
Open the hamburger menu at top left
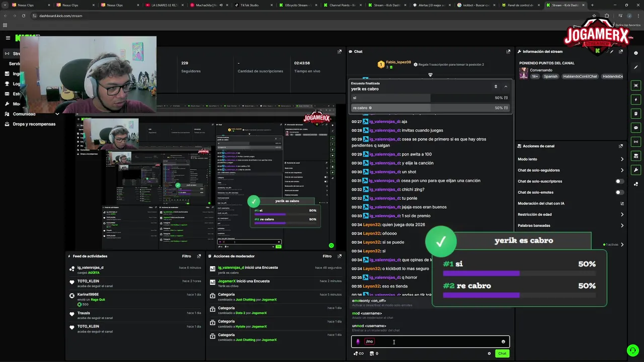8,38
